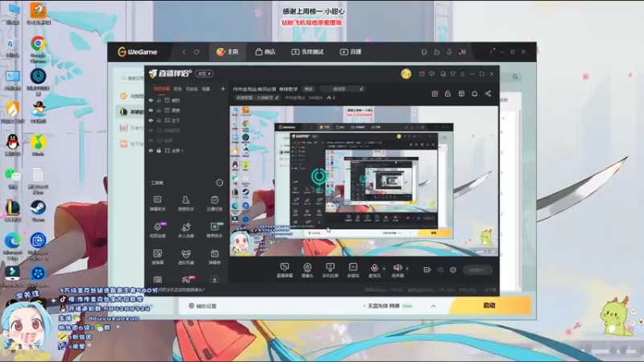Click unlock padlock icon above preview
This screenshot has height=362, width=644.
[x=448, y=93]
